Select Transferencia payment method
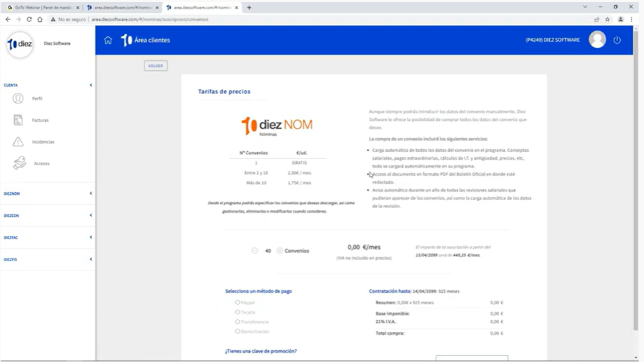The image size is (644, 362). tap(237, 322)
